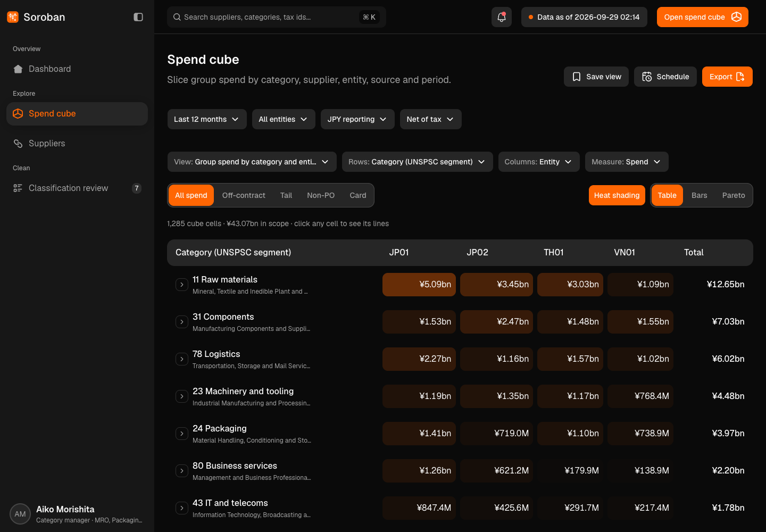Image resolution: width=766 pixels, height=532 pixels.
Task: Click the ¥768.4M Machinery VN01 cell
Action: click(640, 396)
